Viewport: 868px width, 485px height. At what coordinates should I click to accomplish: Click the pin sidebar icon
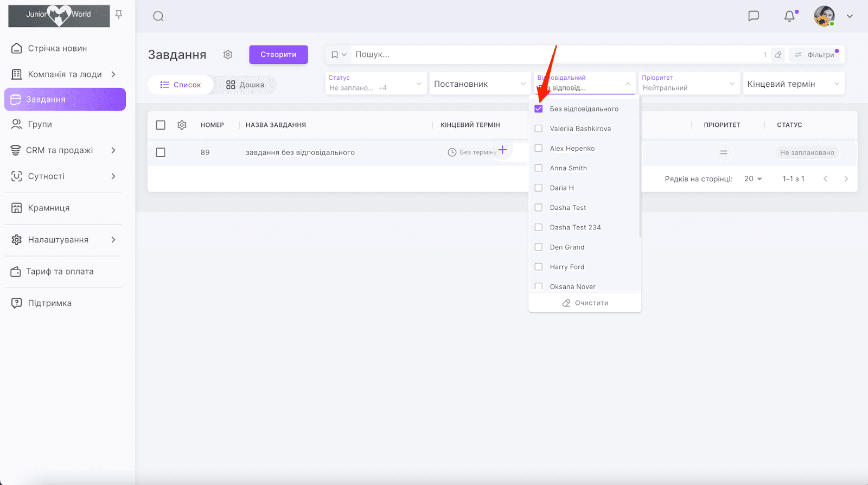coord(119,15)
